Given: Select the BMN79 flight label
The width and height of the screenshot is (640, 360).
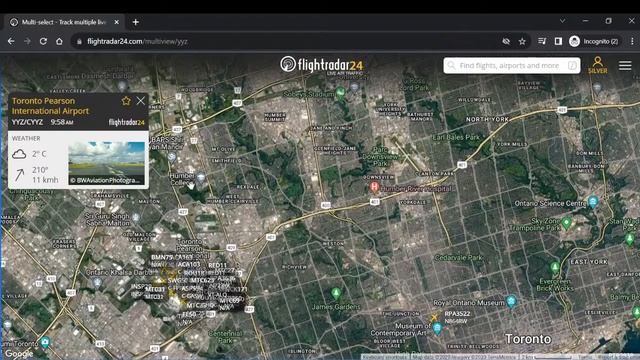Looking at the screenshot, I should click(162, 257).
